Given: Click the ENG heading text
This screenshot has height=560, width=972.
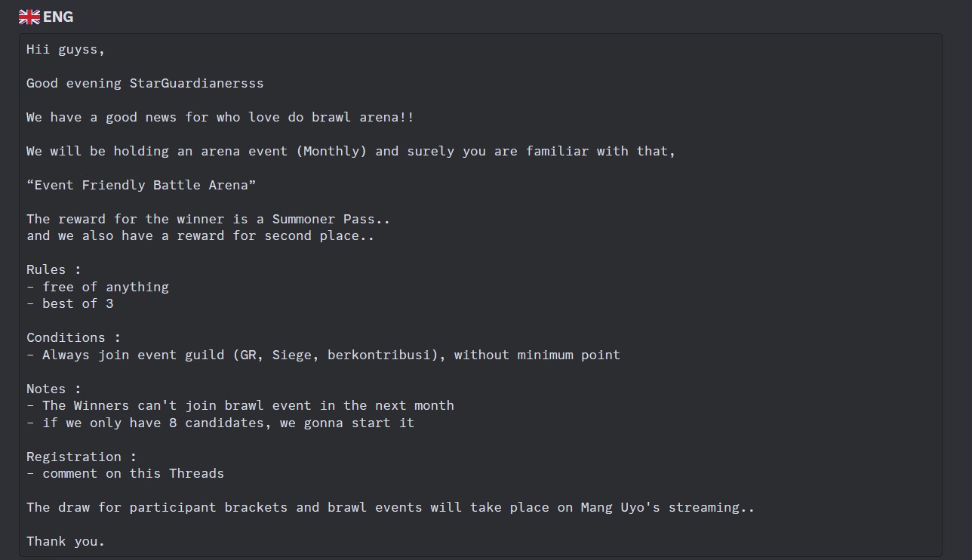Looking at the screenshot, I should [58, 17].
